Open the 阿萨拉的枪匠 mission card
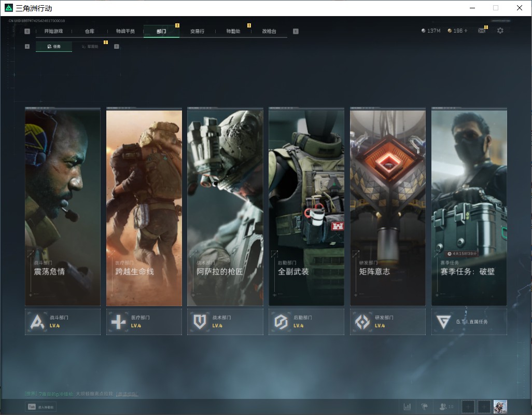 (225, 207)
